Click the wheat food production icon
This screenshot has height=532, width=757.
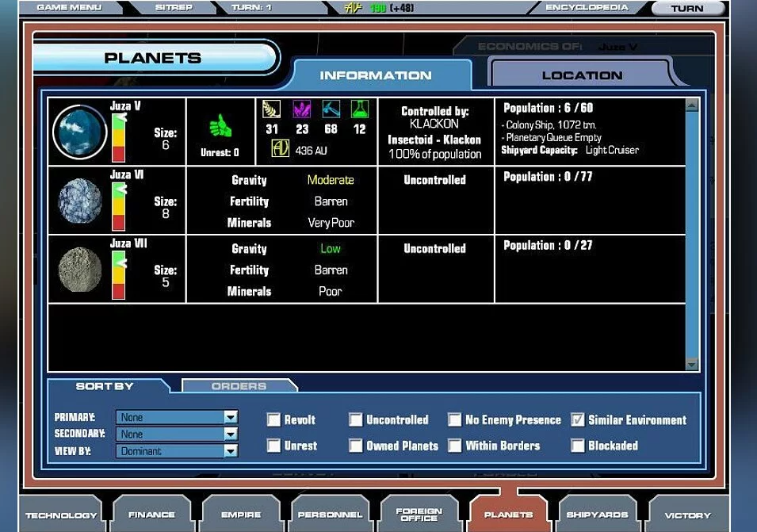point(271,109)
